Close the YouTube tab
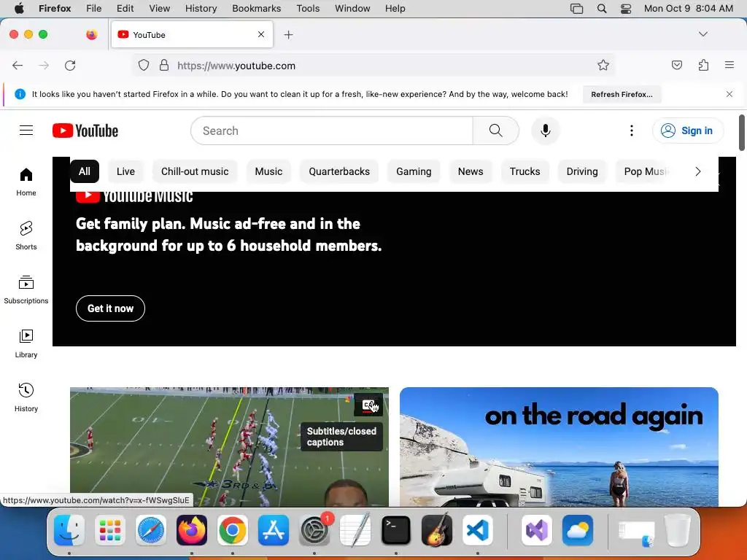The height and width of the screenshot is (560, 747). point(261,34)
